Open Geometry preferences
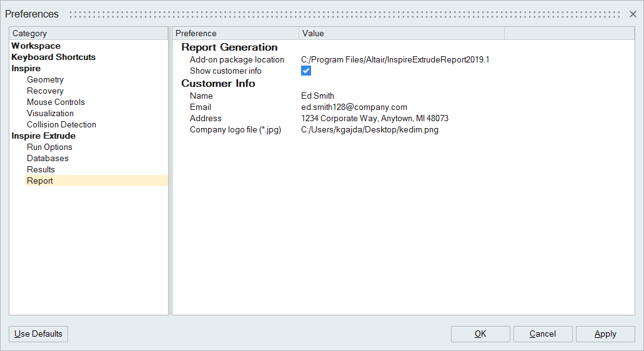 click(x=45, y=80)
